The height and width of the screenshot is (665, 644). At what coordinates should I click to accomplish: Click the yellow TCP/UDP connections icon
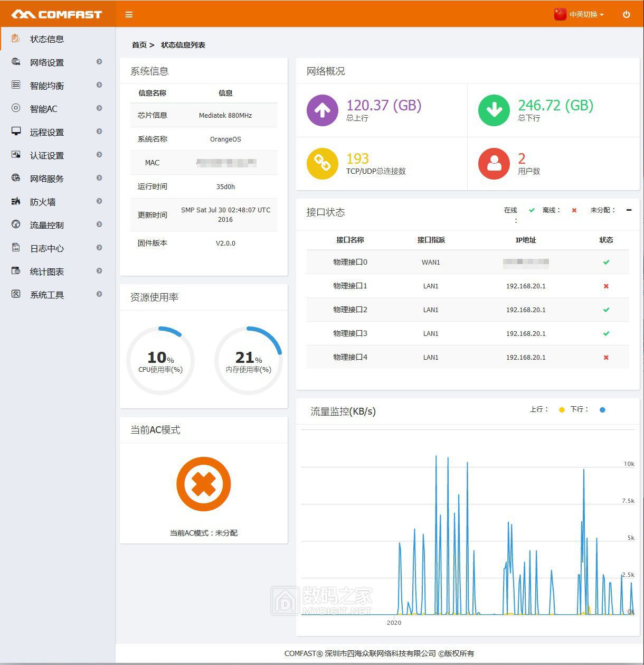coord(323,163)
